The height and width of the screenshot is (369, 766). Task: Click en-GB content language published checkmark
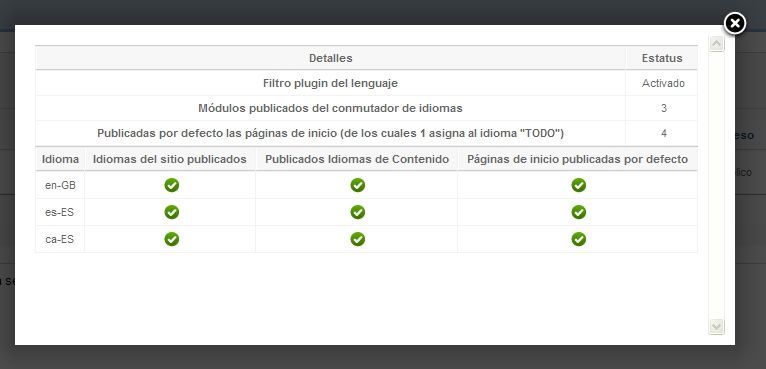tap(358, 185)
